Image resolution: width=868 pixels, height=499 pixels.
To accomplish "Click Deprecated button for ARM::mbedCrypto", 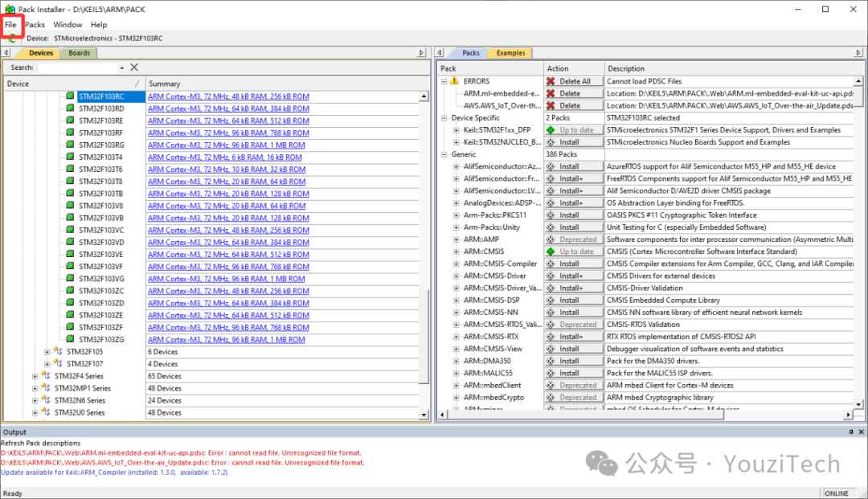I will [574, 398].
